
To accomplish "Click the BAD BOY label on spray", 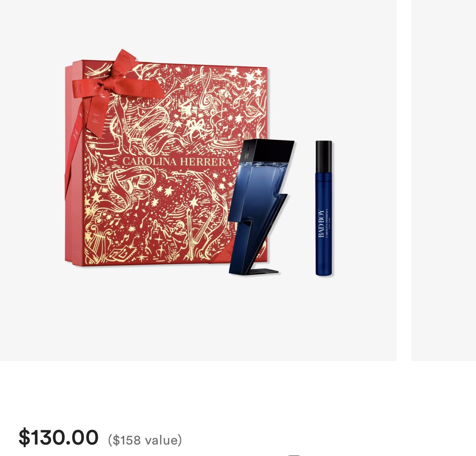I will [321, 223].
